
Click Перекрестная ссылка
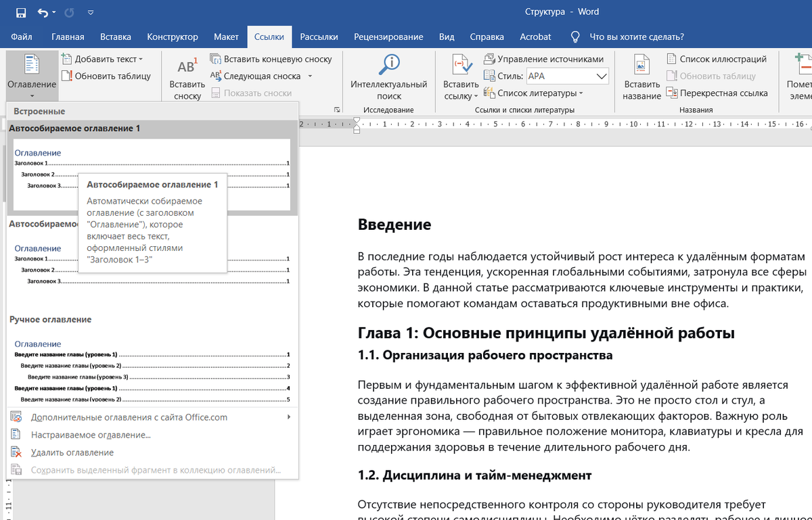(x=717, y=93)
